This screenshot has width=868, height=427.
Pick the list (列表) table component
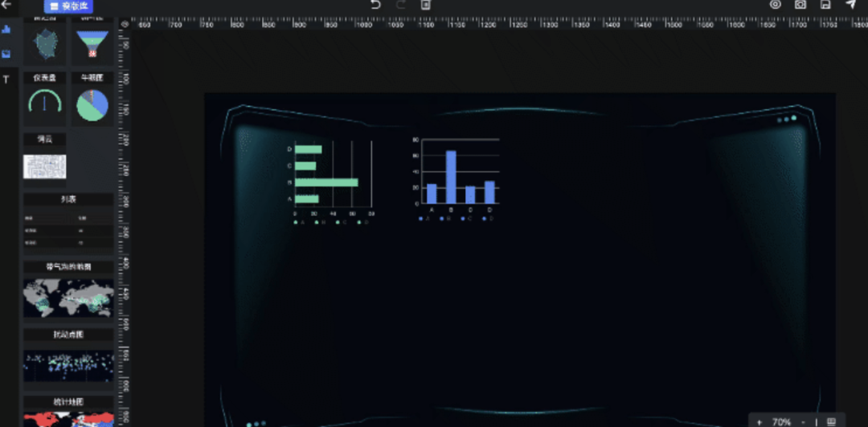tap(68, 231)
